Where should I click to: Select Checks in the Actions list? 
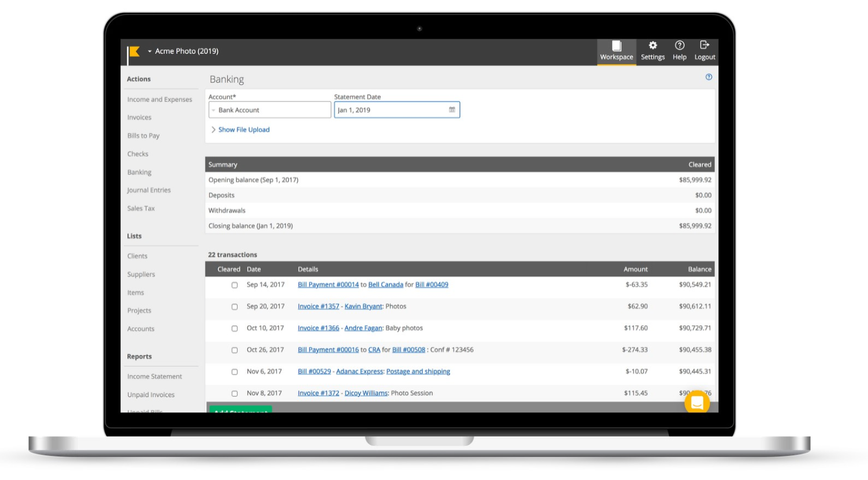click(138, 154)
